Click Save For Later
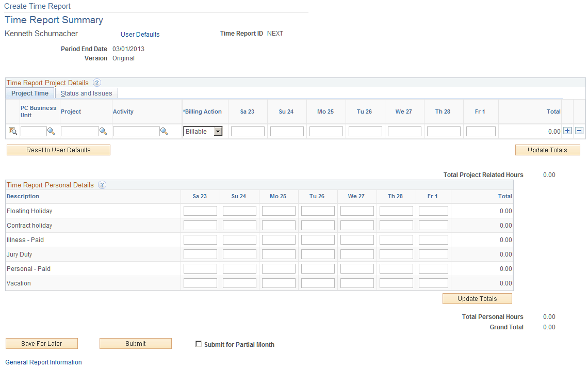The image size is (588, 367). point(41,343)
